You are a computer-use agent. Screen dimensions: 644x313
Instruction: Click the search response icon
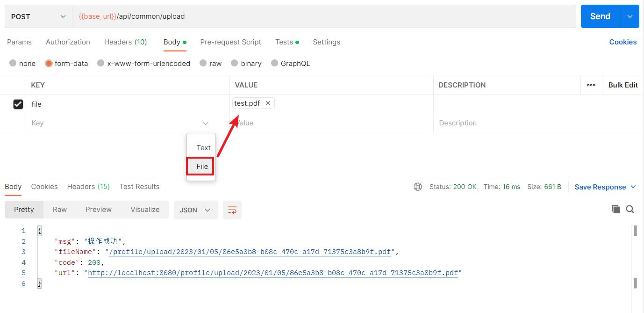pyautogui.click(x=630, y=209)
